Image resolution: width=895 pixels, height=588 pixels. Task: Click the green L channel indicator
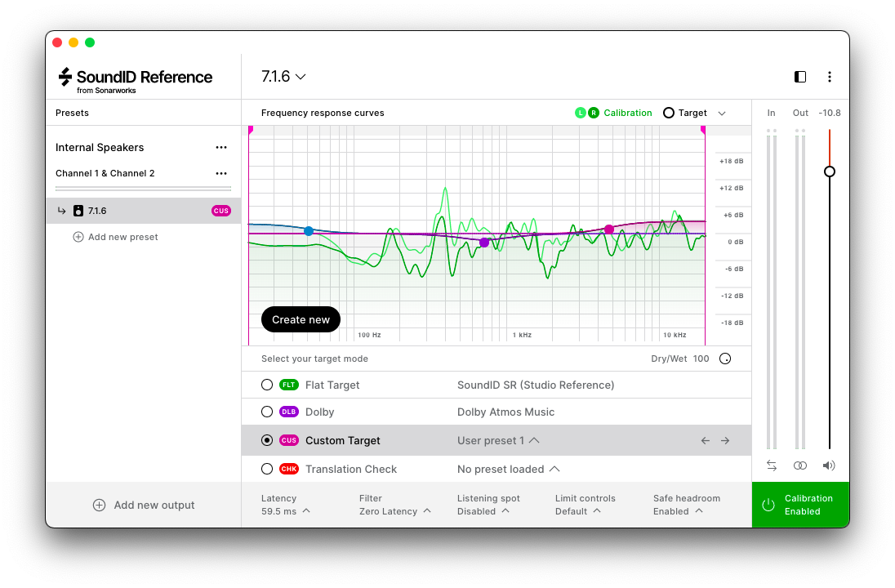point(581,113)
